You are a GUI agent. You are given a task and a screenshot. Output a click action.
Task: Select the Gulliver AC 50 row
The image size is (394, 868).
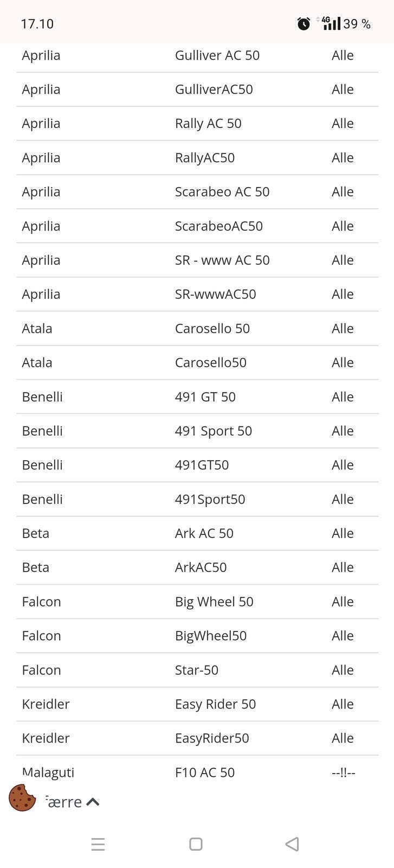[x=217, y=55]
